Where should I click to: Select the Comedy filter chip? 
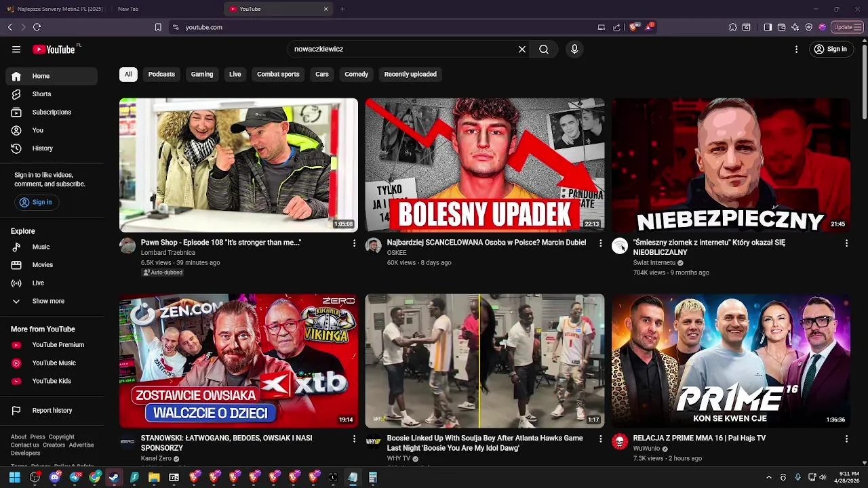pyautogui.click(x=356, y=75)
